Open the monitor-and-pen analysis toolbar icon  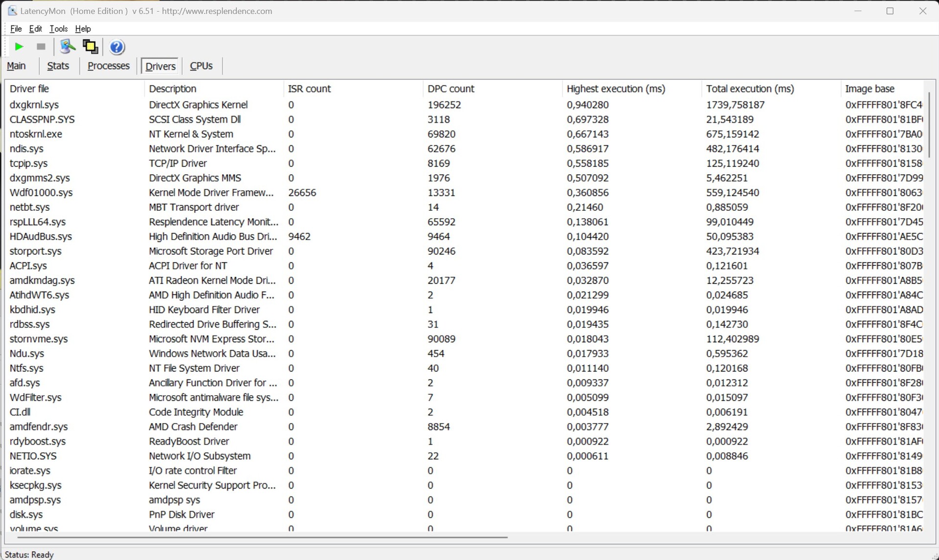[x=67, y=46]
